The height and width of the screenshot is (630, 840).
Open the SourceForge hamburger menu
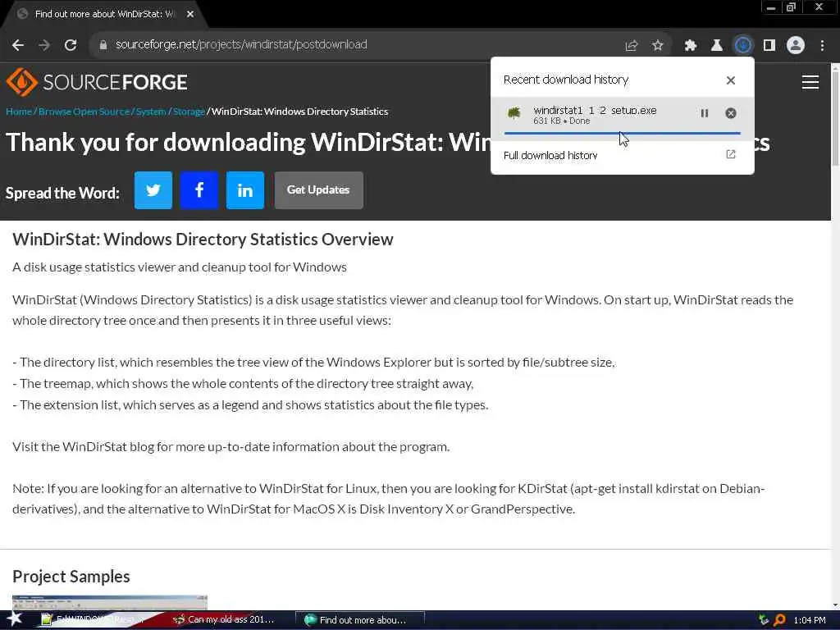click(x=810, y=82)
